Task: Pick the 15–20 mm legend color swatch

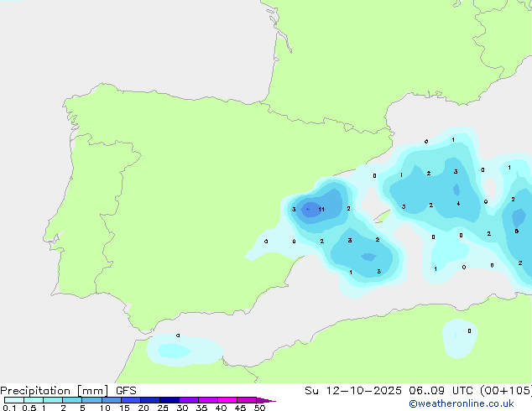Action: (x=131, y=400)
